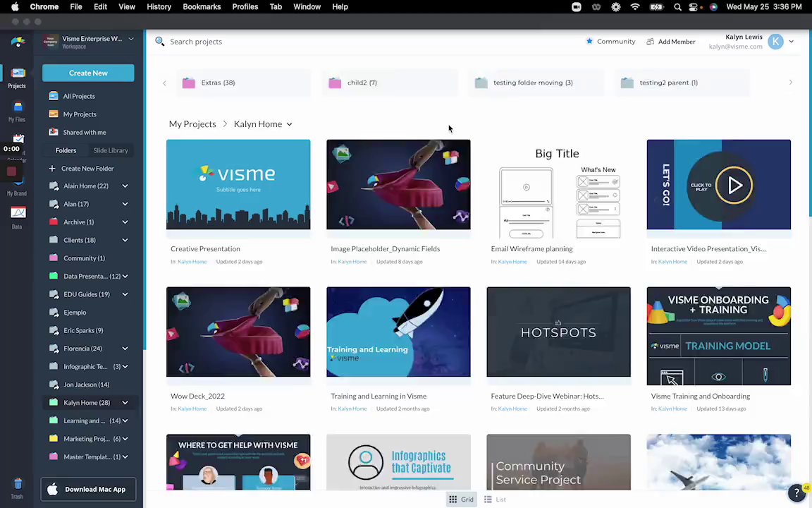
Task: Select the Eric Sparks (9) folder
Action: (83, 330)
